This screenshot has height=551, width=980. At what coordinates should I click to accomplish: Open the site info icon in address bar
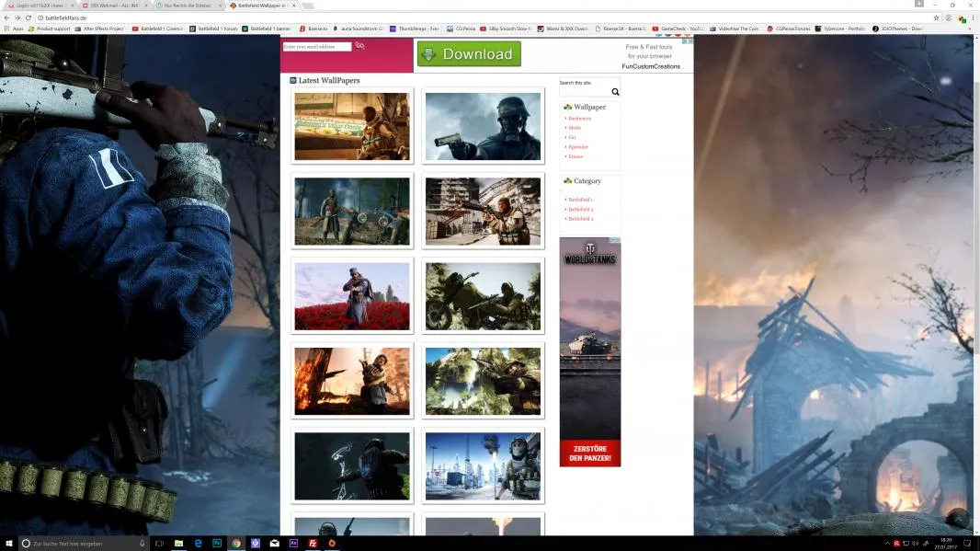(40, 18)
